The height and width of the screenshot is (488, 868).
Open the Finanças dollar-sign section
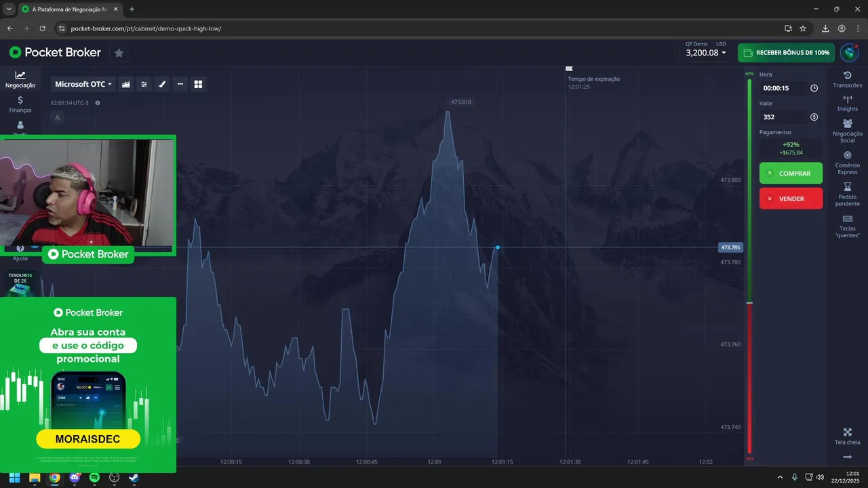point(20,104)
